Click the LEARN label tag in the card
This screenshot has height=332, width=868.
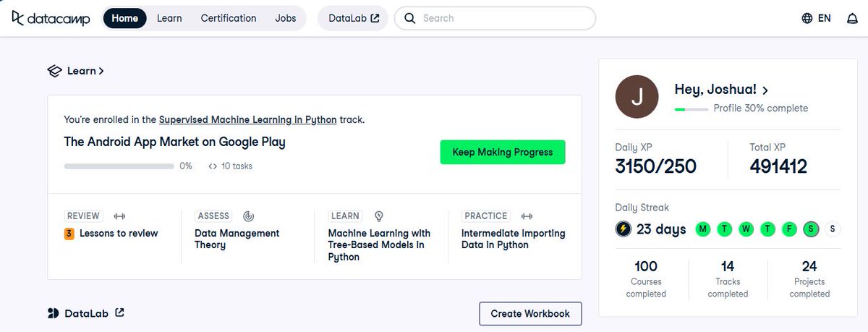(x=345, y=216)
